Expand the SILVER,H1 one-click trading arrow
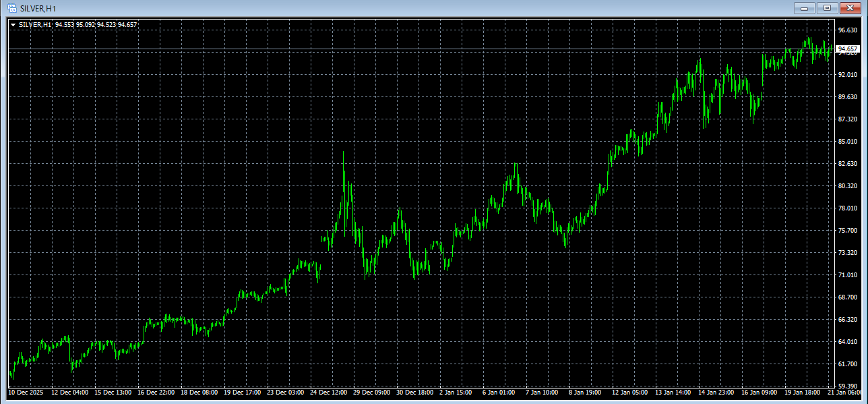Viewport: 868px width, 404px height. pos(13,25)
